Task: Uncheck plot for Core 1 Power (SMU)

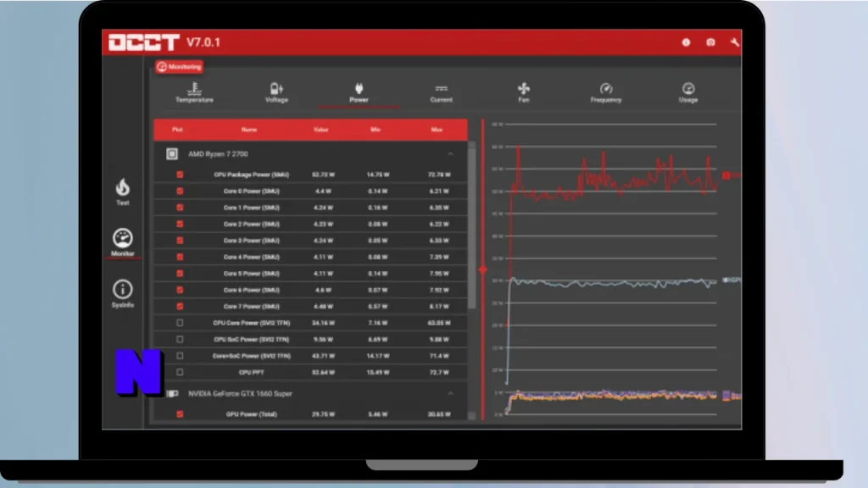Action: point(180,208)
